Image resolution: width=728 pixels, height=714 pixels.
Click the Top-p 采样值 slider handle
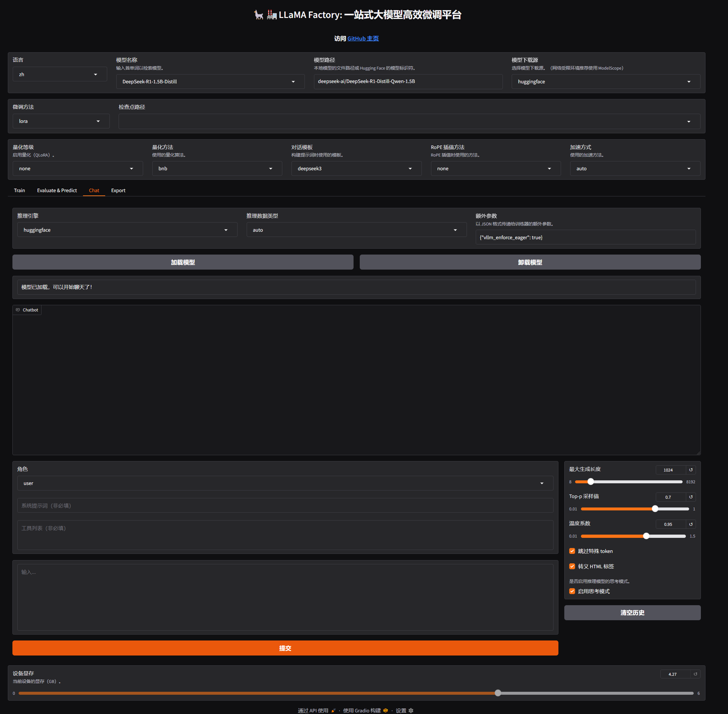655,509
